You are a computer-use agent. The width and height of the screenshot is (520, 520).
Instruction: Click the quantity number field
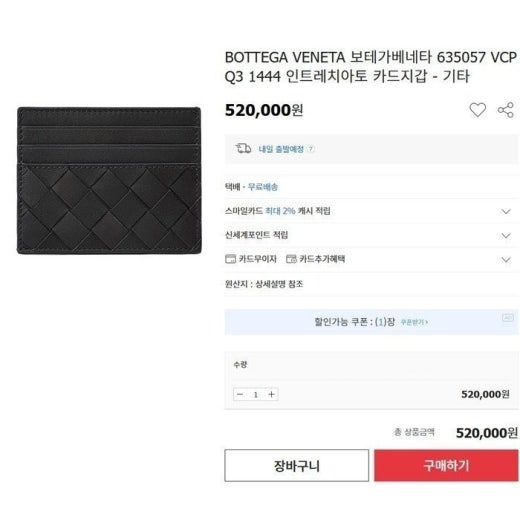coord(256,394)
